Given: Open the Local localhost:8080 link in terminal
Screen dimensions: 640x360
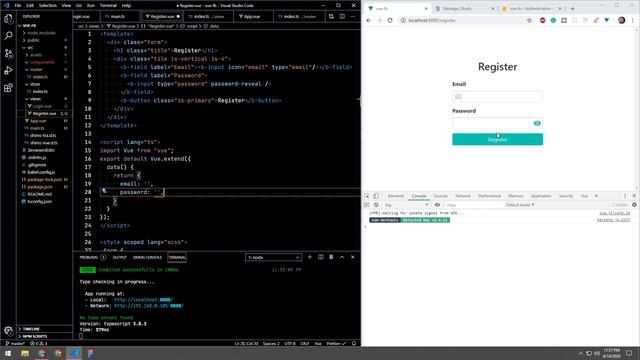Looking at the screenshot, I should (x=143, y=300).
